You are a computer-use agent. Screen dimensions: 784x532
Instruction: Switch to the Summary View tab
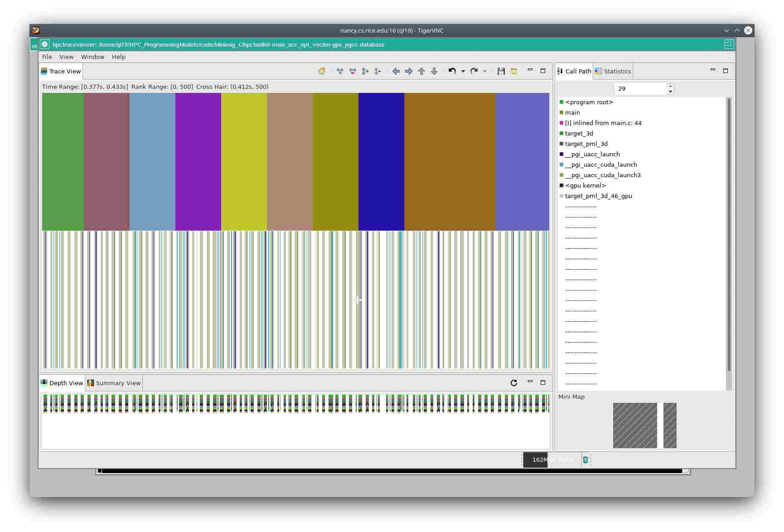[114, 383]
